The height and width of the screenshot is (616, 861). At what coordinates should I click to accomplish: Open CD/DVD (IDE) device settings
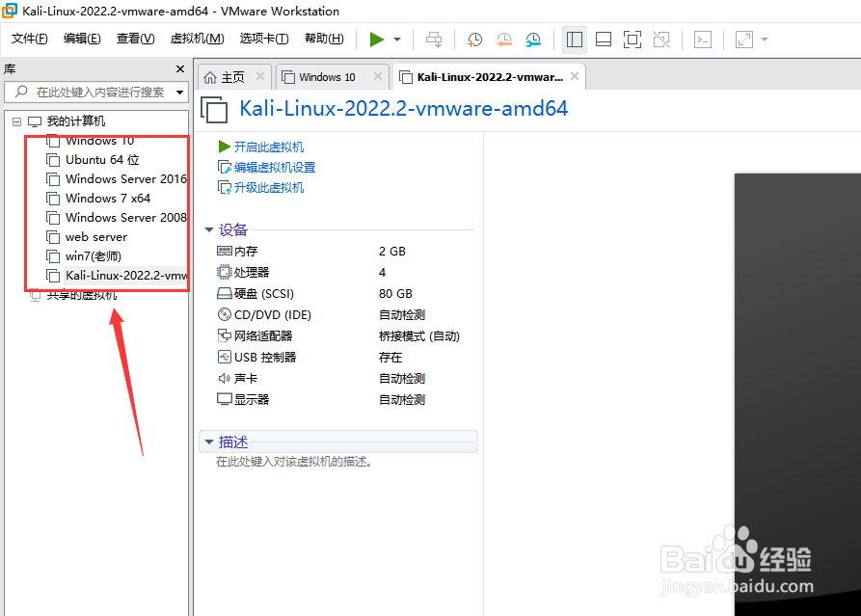pyautogui.click(x=264, y=315)
